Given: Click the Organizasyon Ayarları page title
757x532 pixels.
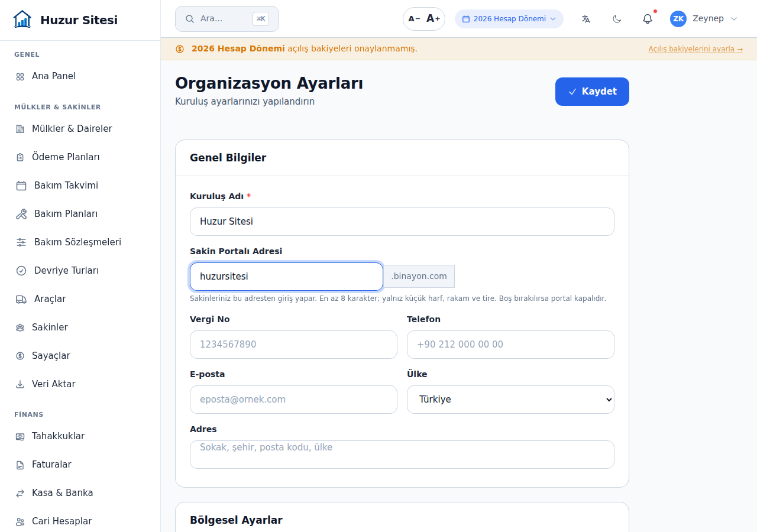Looking at the screenshot, I should (269, 83).
